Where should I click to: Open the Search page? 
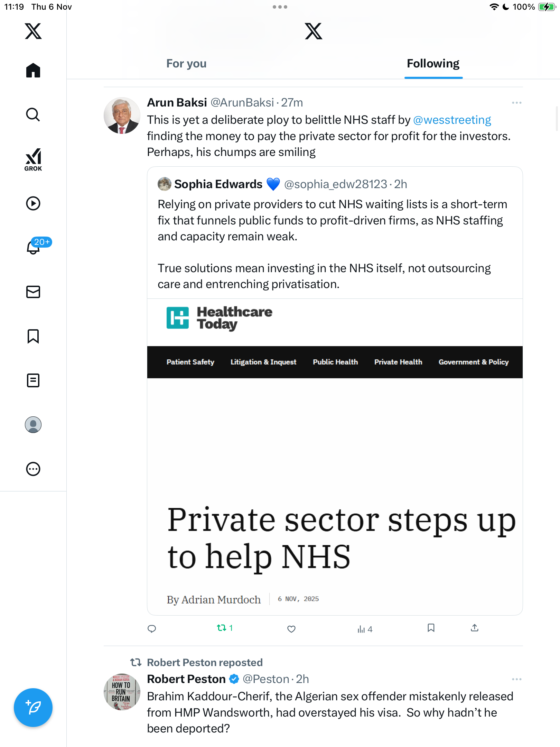[x=33, y=115]
